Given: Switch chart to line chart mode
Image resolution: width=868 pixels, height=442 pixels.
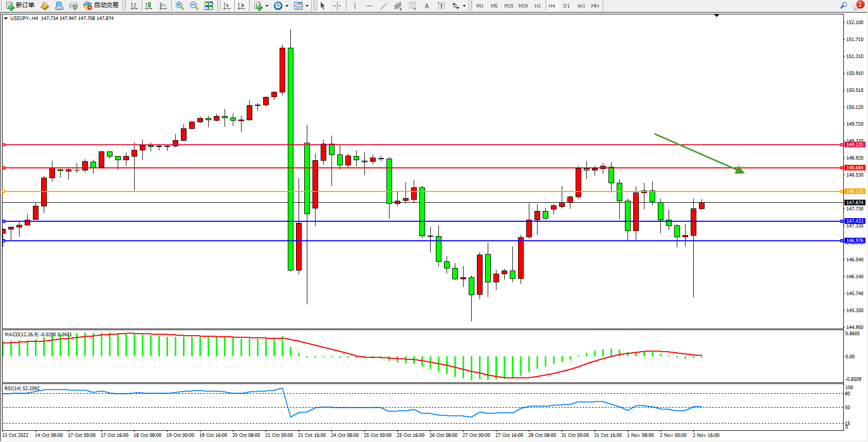Looking at the screenshot, I should 163,6.
